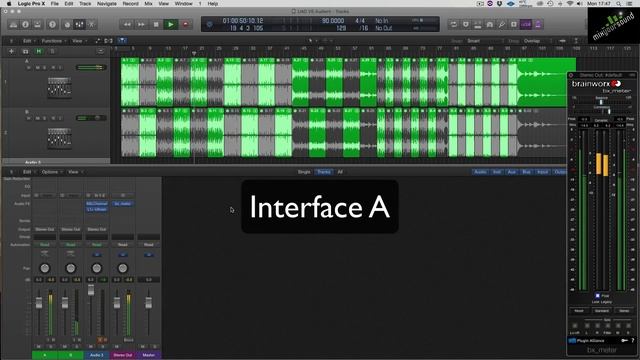This screenshot has width=640, height=360.
Task: Click track B instrument thumbnail icon
Action: (59, 138)
